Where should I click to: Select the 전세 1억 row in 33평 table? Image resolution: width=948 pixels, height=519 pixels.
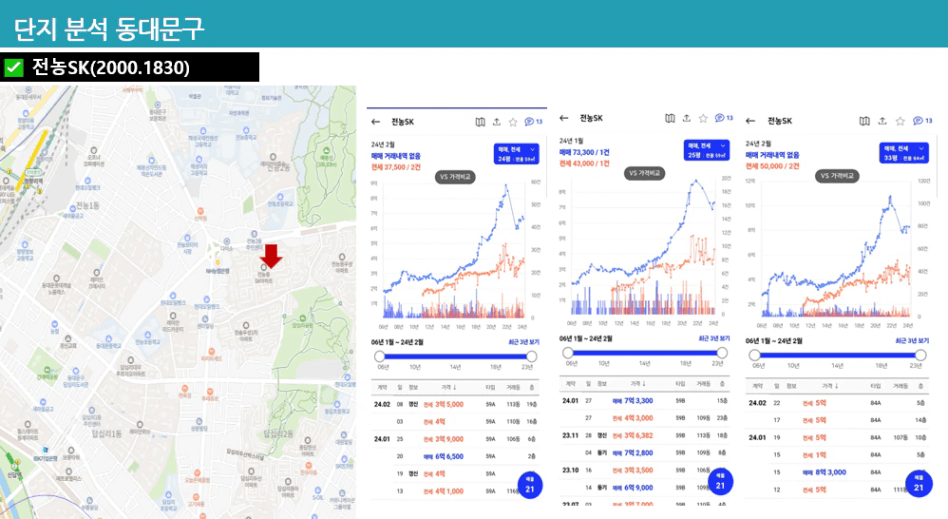(837, 455)
